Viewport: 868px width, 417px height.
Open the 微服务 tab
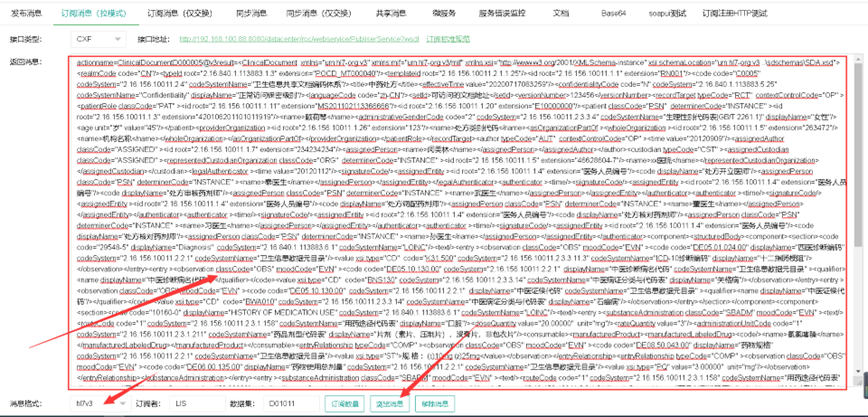446,13
